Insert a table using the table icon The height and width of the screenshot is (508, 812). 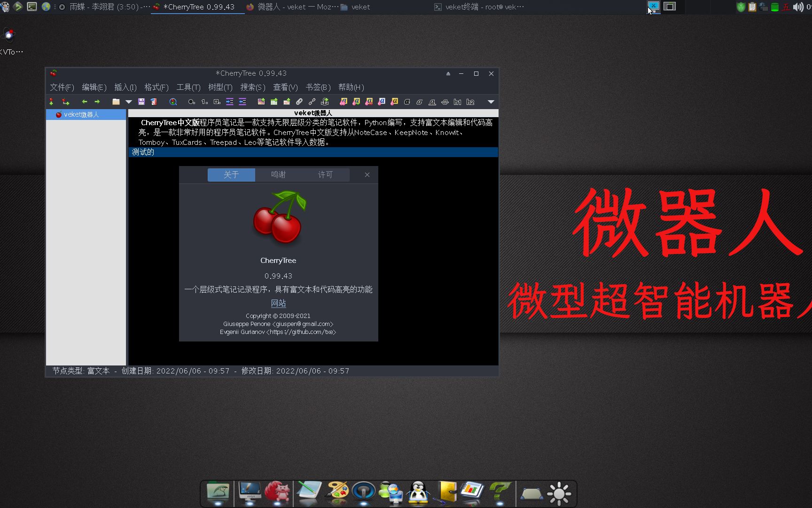coord(274,102)
